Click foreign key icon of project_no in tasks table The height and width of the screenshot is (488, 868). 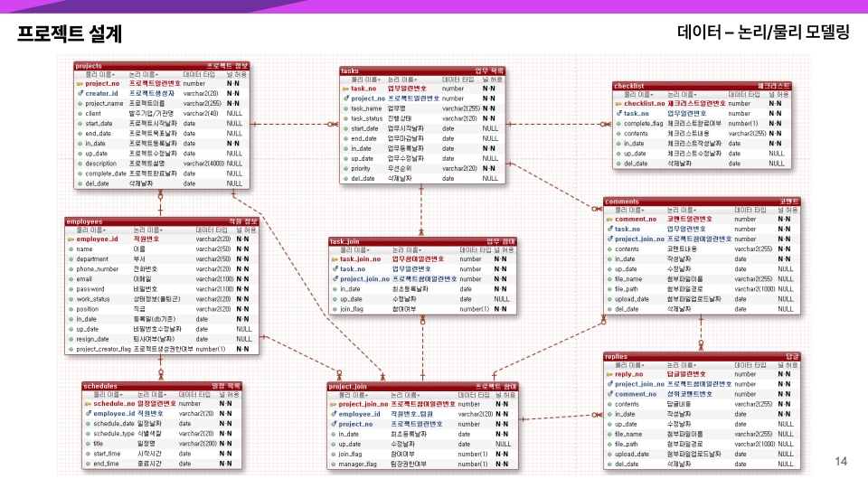pyautogui.click(x=346, y=99)
